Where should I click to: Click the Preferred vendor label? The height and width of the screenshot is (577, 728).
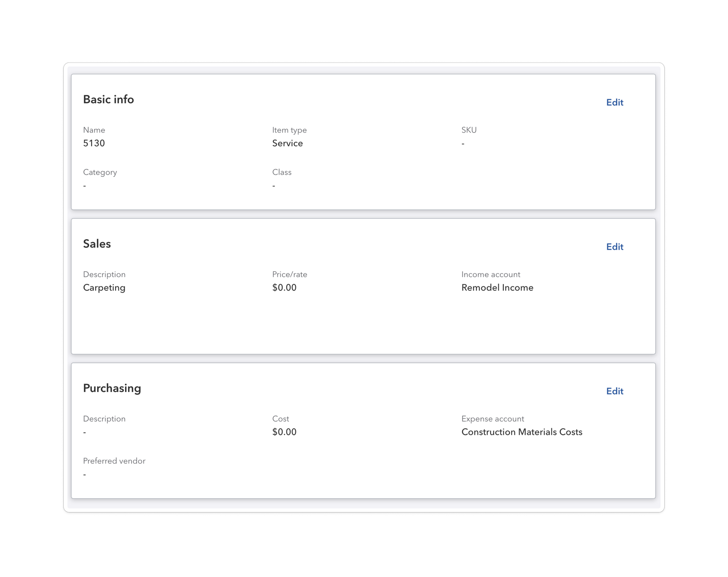[x=114, y=461]
